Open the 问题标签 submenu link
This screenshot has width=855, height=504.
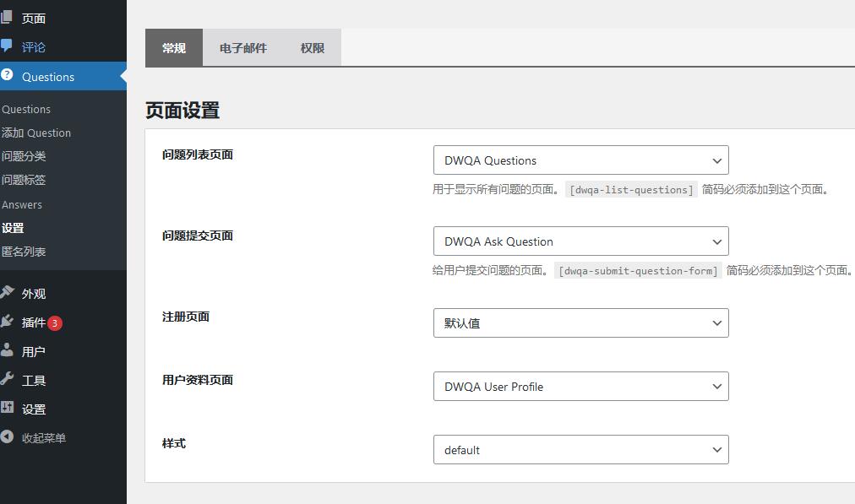[24, 180]
